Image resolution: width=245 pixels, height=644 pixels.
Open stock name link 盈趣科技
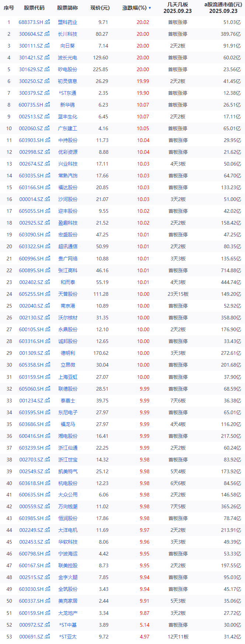click(x=68, y=223)
